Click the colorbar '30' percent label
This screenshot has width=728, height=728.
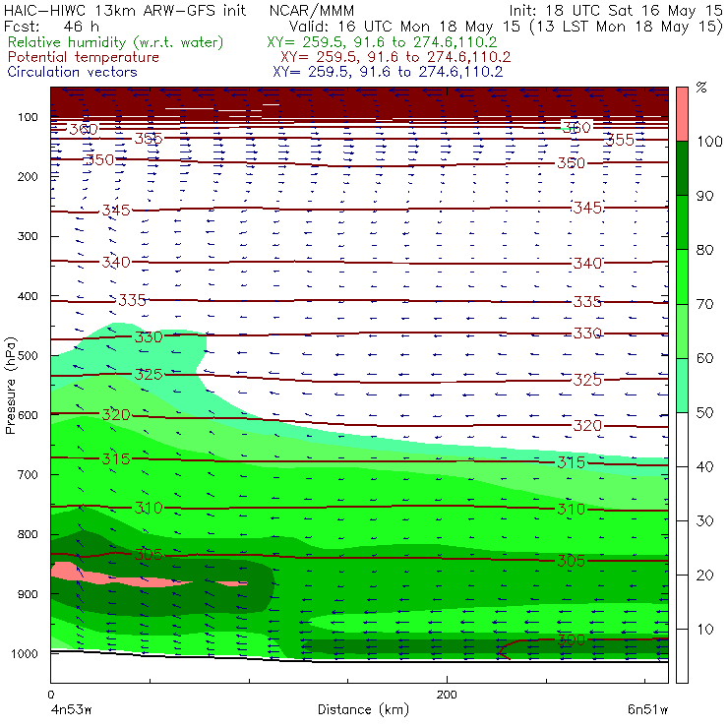click(705, 521)
